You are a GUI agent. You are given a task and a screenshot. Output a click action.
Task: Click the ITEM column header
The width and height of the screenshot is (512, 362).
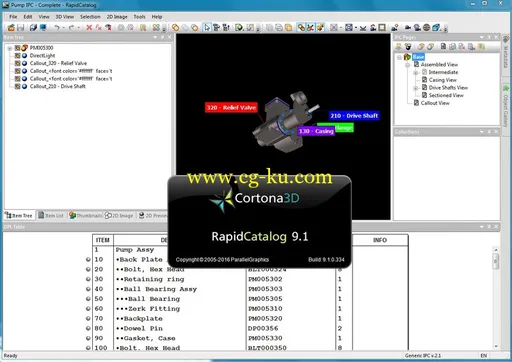coord(103,240)
